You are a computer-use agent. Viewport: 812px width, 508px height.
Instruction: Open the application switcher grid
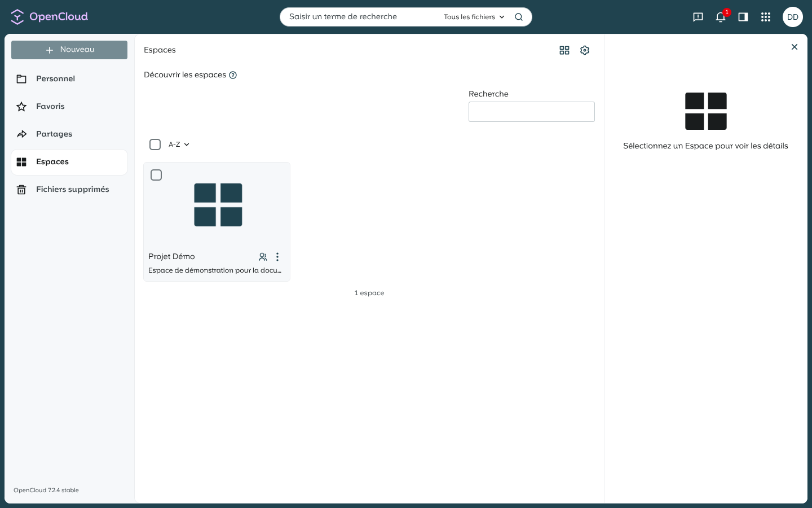pyautogui.click(x=766, y=17)
